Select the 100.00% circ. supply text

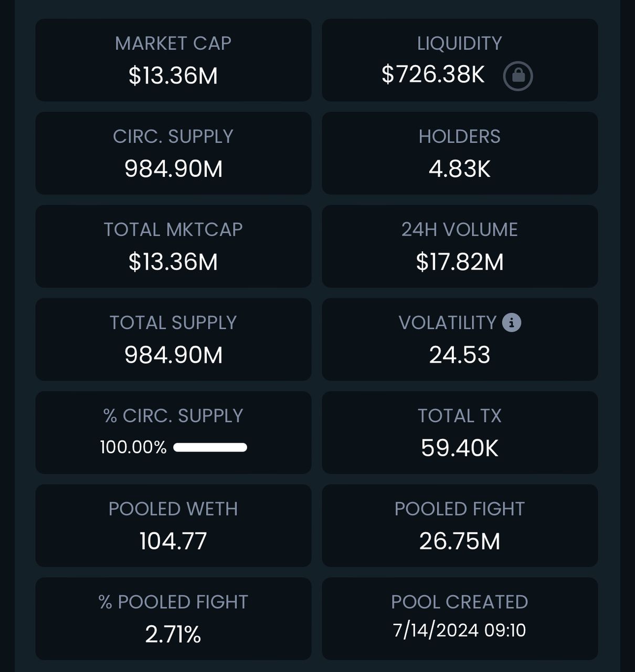133,447
